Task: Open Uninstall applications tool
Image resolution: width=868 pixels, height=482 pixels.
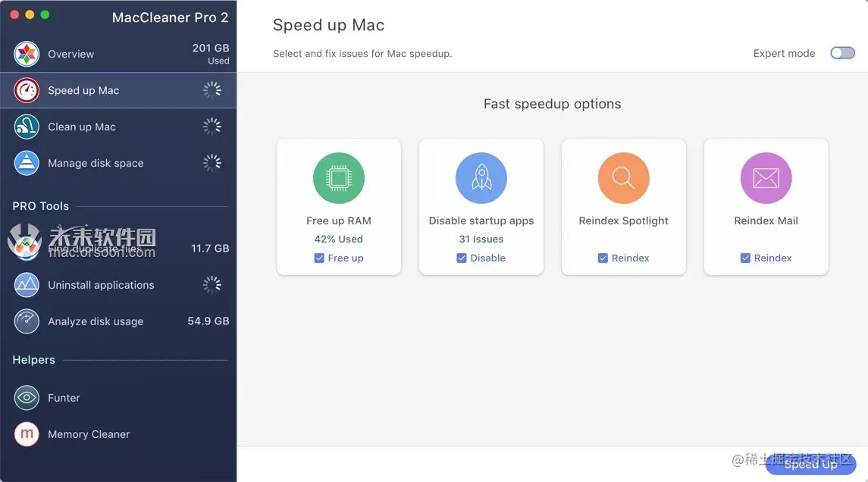Action: point(118,285)
